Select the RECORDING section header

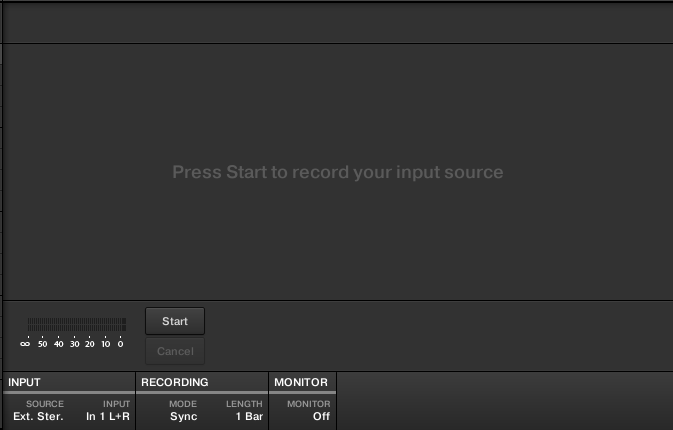[x=175, y=382]
